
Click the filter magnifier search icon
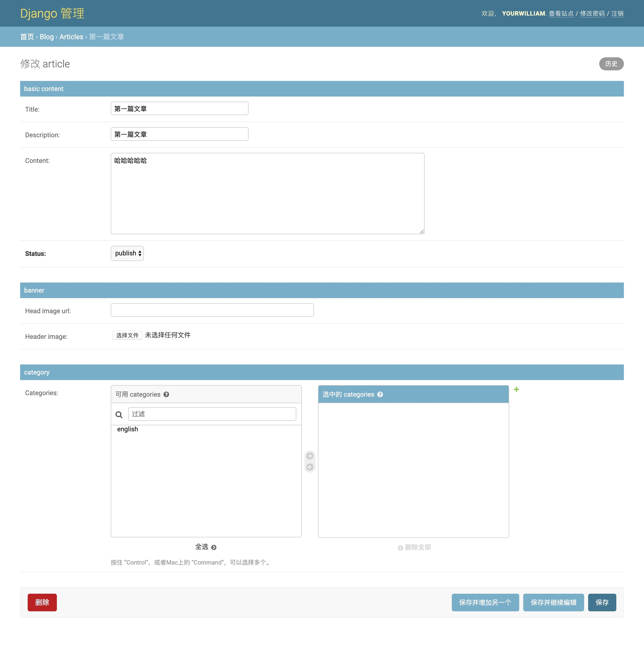click(x=119, y=414)
